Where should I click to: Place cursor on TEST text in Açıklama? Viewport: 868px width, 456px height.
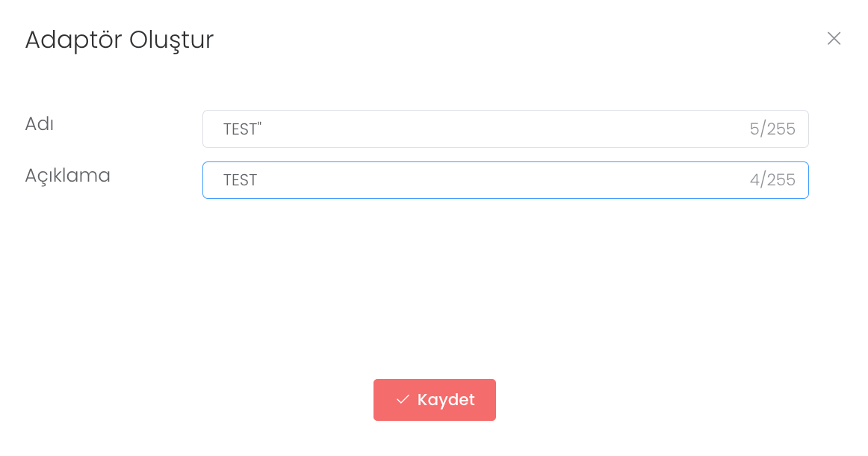click(x=240, y=180)
